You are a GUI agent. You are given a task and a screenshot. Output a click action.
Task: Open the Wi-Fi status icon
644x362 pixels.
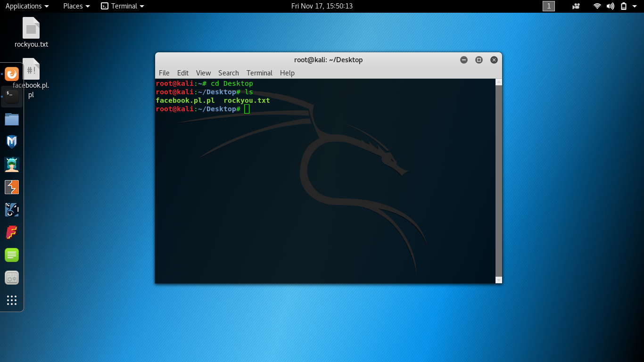click(x=597, y=6)
